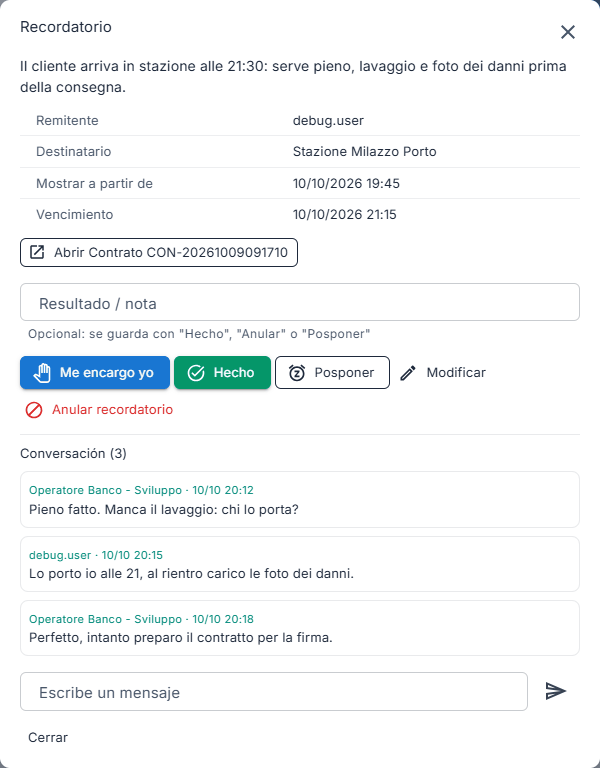Viewport: 600px width, 768px height.
Task: Send the message with the paper plane icon
Action: (x=556, y=691)
